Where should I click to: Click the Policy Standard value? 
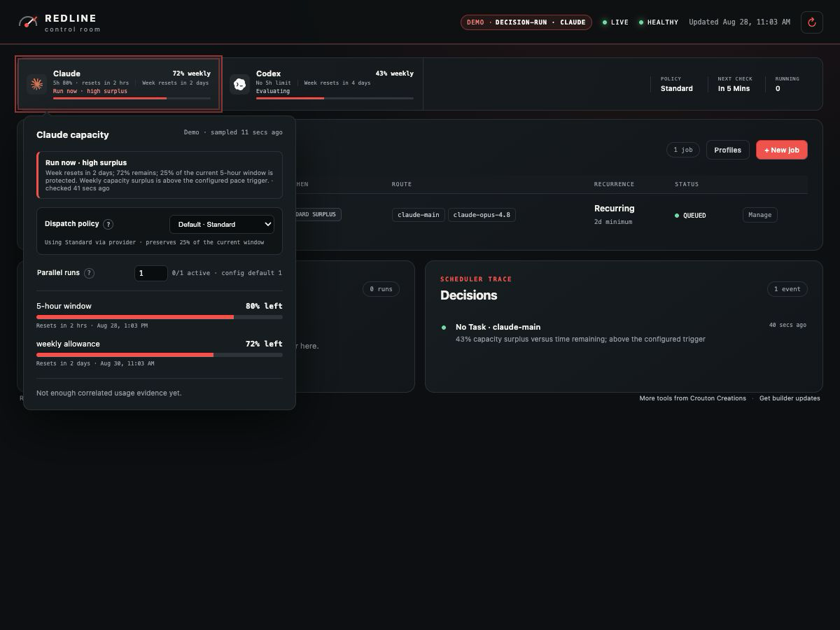coord(677,89)
